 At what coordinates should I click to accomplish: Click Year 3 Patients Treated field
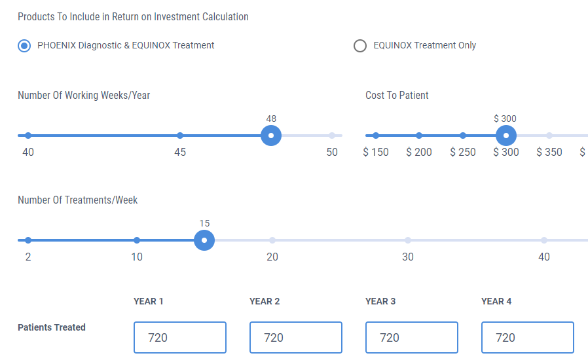(x=412, y=337)
